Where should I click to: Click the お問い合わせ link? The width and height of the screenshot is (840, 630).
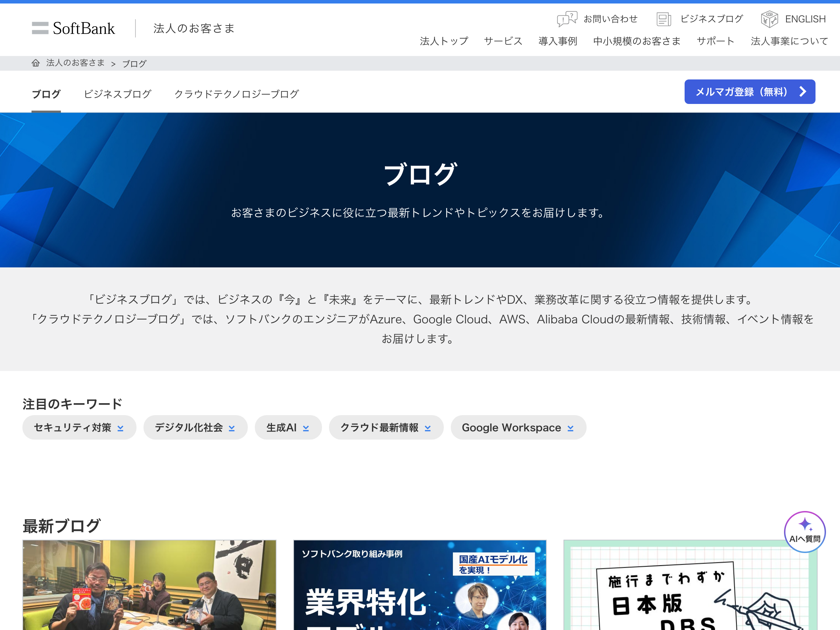point(611,19)
